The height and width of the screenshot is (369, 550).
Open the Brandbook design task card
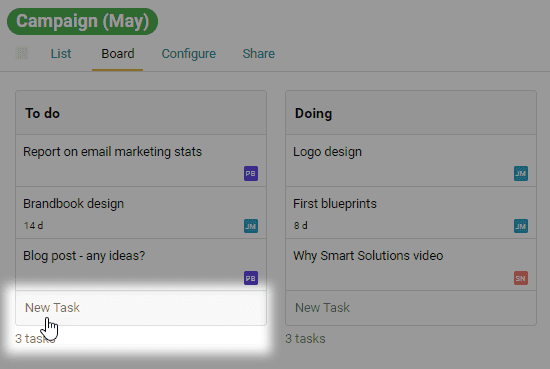coord(141,213)
